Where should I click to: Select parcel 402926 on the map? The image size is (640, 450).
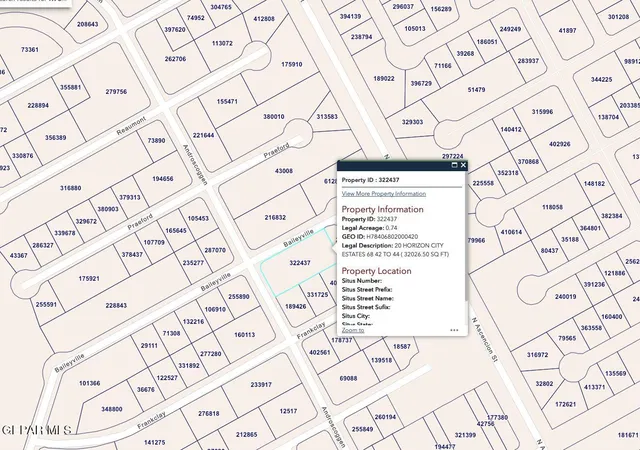tap(560, 144)
